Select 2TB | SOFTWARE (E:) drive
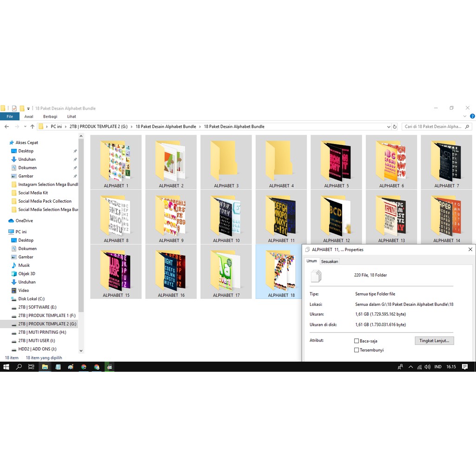Screen dimensions: 476x476 (x=33, y=307)
